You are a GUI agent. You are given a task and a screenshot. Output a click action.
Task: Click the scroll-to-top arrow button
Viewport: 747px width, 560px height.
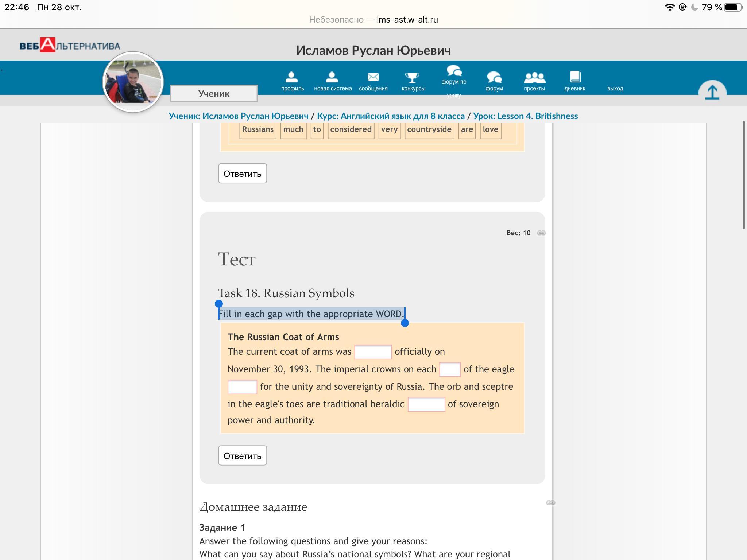coord(712,91)
